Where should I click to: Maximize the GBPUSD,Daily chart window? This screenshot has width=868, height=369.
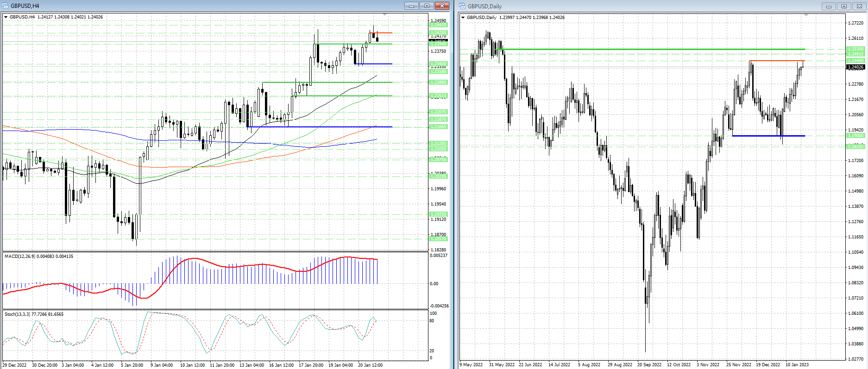844,6
